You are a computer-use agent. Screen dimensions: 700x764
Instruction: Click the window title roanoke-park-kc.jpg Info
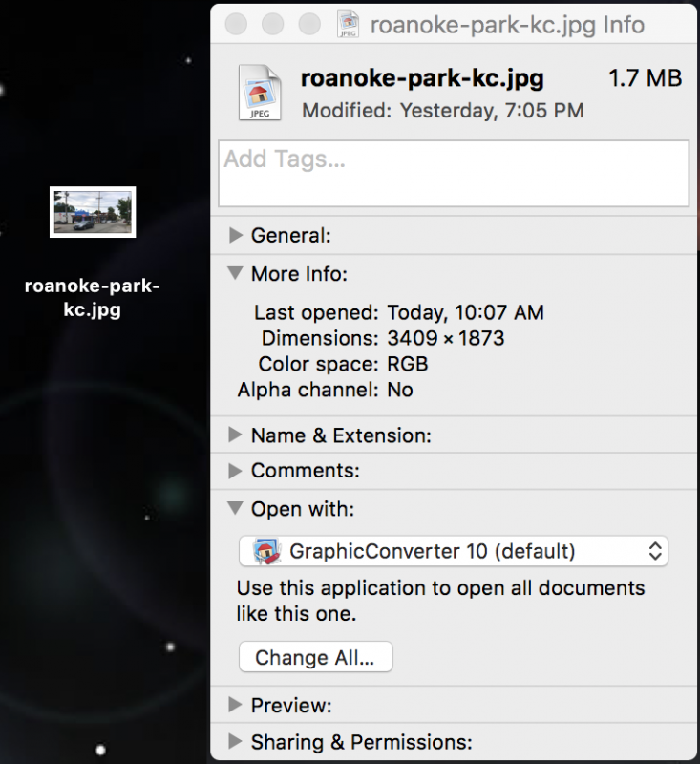click(x=507, y=25)
